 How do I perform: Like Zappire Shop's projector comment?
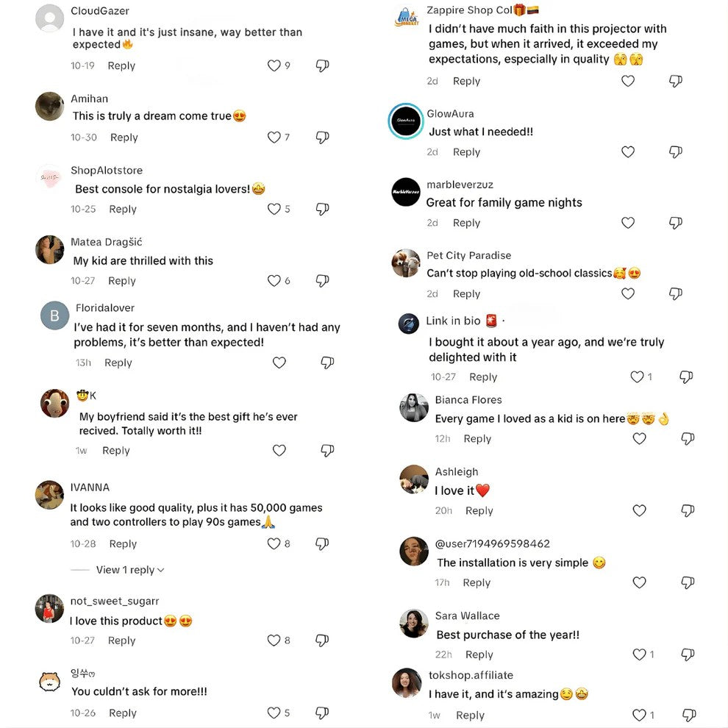click(x=628, y=81)
